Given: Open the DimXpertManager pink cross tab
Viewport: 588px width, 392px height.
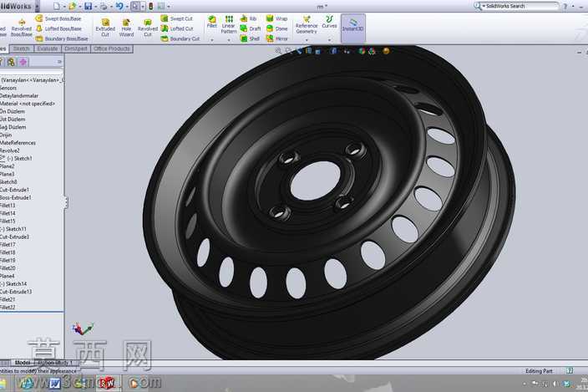Looking at the screenshot, I should tap(23, 62).
